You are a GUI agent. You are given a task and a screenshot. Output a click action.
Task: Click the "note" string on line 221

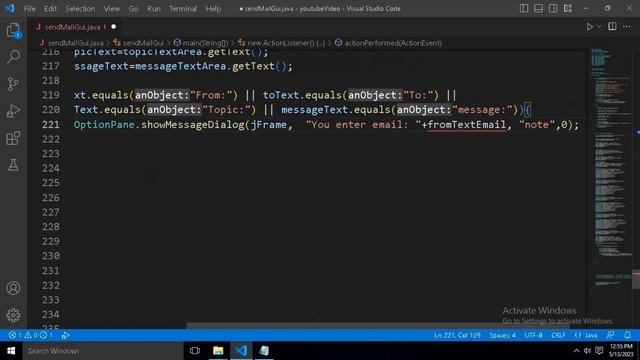coord(537,124)
